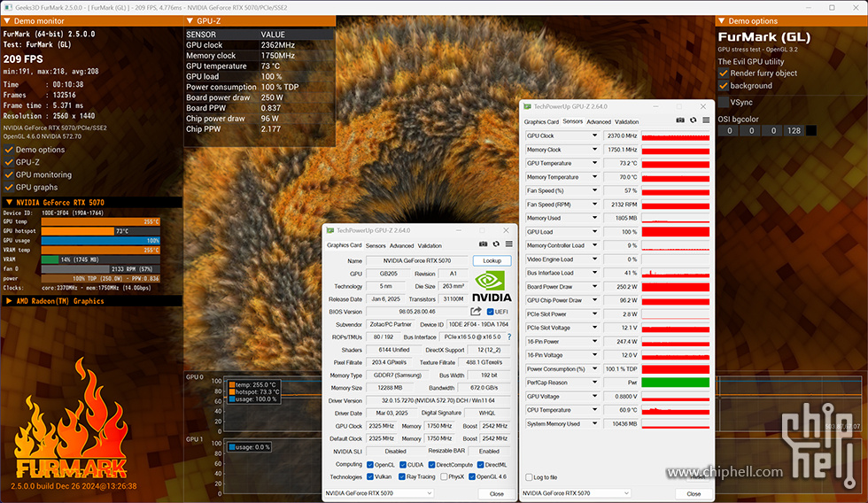Click the first OSI bgcolor red value field

tap(729, 130)
